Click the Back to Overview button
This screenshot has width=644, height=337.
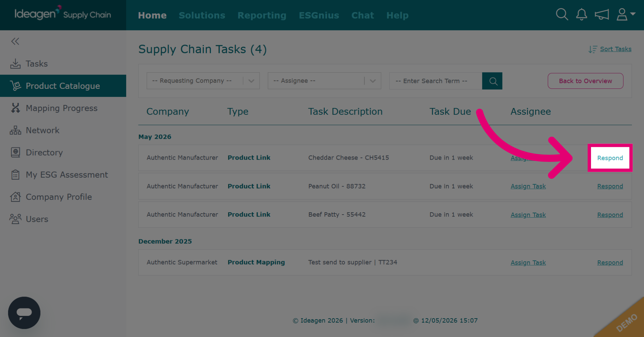point(586,81)
